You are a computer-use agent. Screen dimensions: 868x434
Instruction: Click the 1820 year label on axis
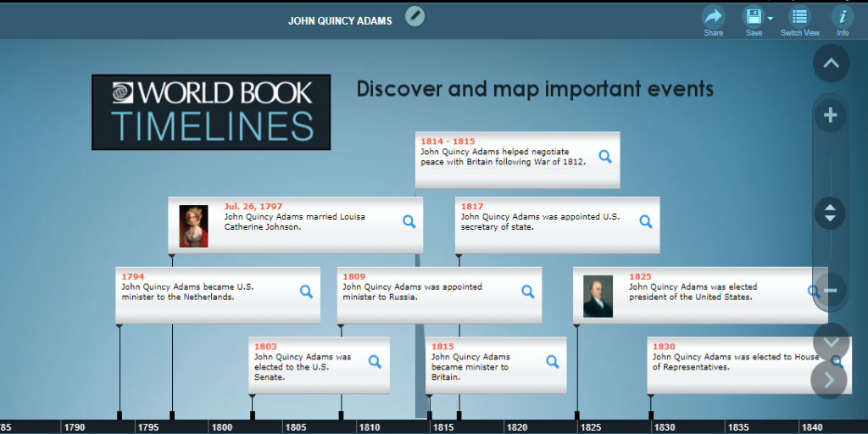pos(517,427)
